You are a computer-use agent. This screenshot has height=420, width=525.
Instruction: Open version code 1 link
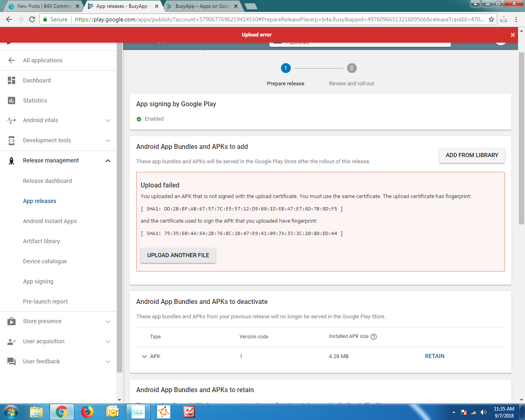click(241, 356)
